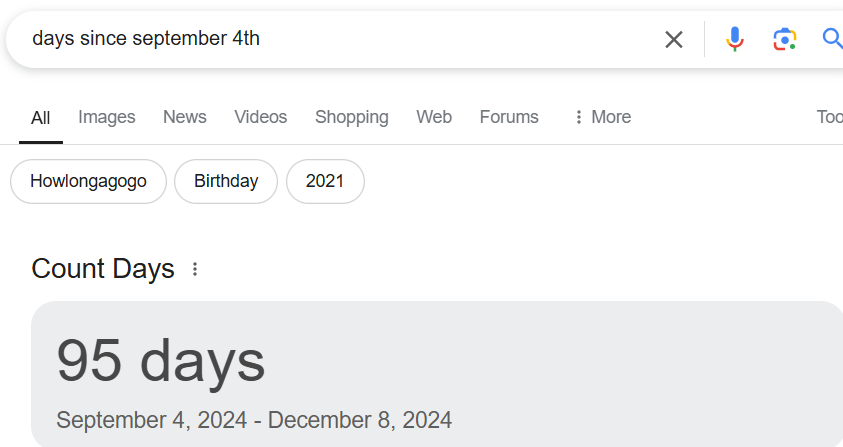Click the blue magnifying glass search icon
Image resolution: width=843 pixels, height=447 pixels.
click(832, 39)
